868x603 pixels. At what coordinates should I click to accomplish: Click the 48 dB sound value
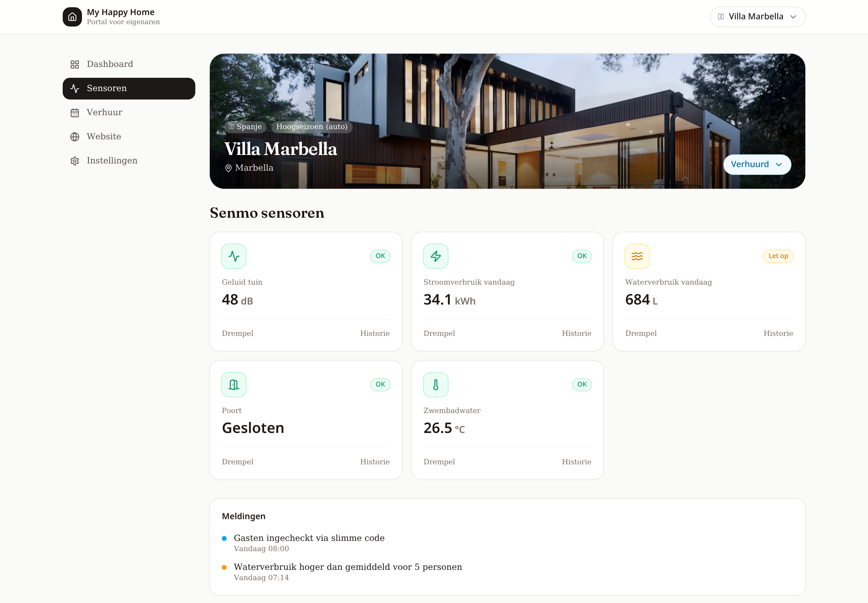pyautogui.click(x=237, y=300)
